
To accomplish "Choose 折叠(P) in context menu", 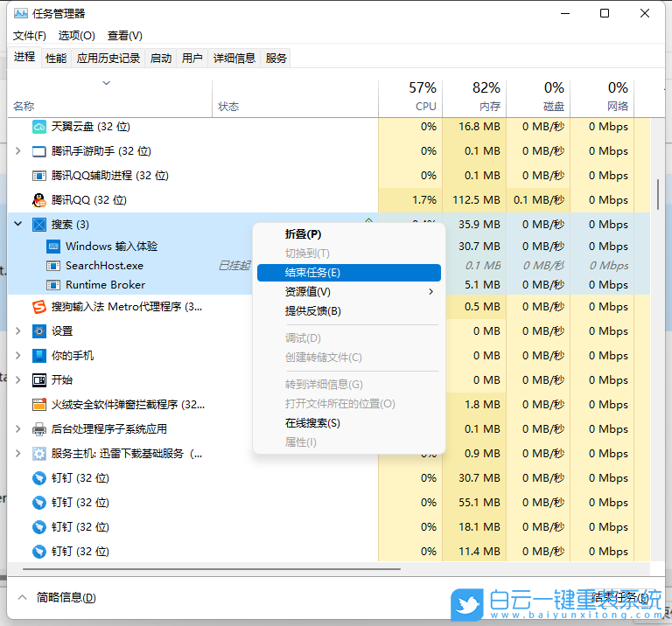I will (349, 234).
